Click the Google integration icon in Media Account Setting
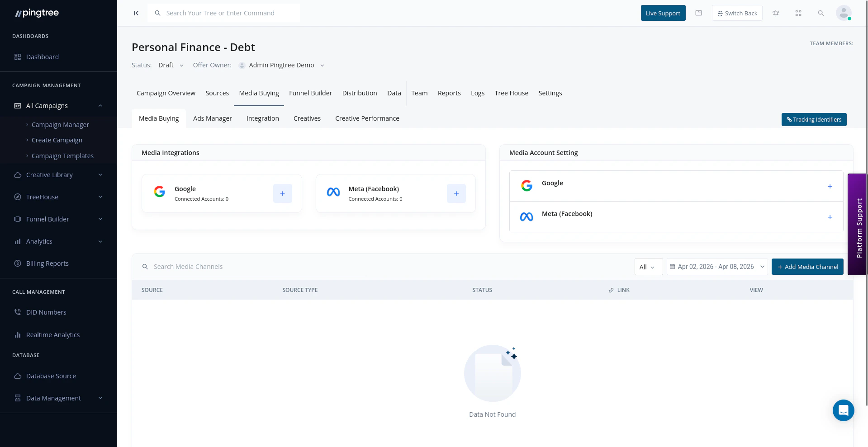This screenshot has height=447, width=868. coord(526,185)
